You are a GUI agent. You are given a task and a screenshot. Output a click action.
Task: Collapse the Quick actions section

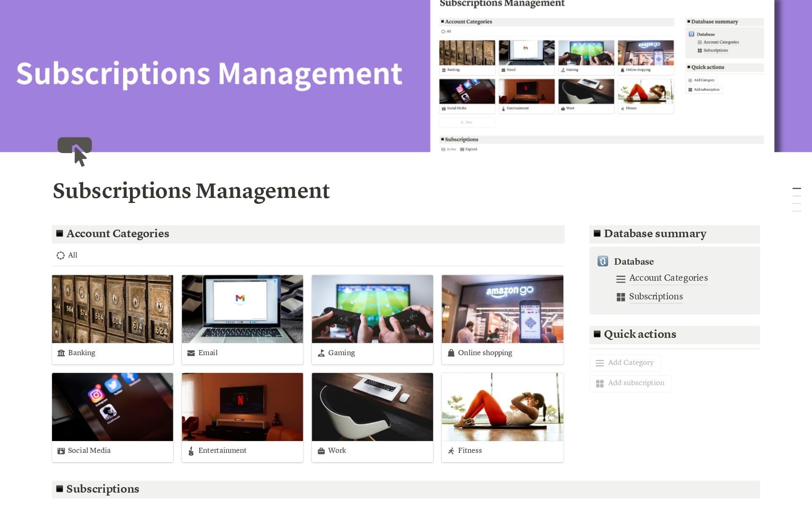tap(598, 334)
